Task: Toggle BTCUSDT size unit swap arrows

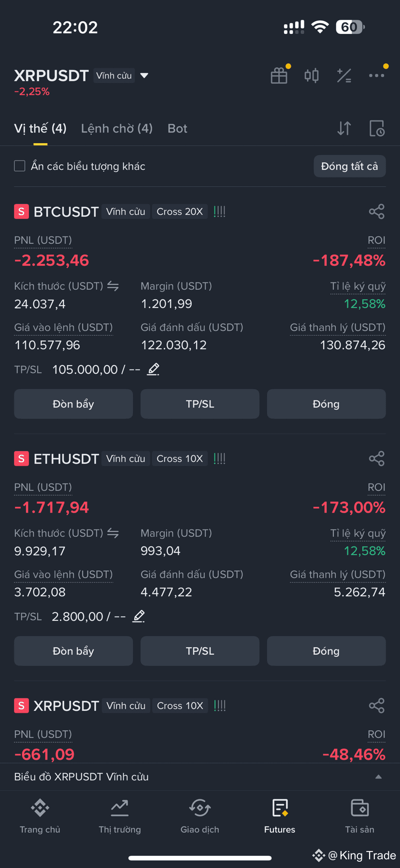Action: tap(113, 286)
